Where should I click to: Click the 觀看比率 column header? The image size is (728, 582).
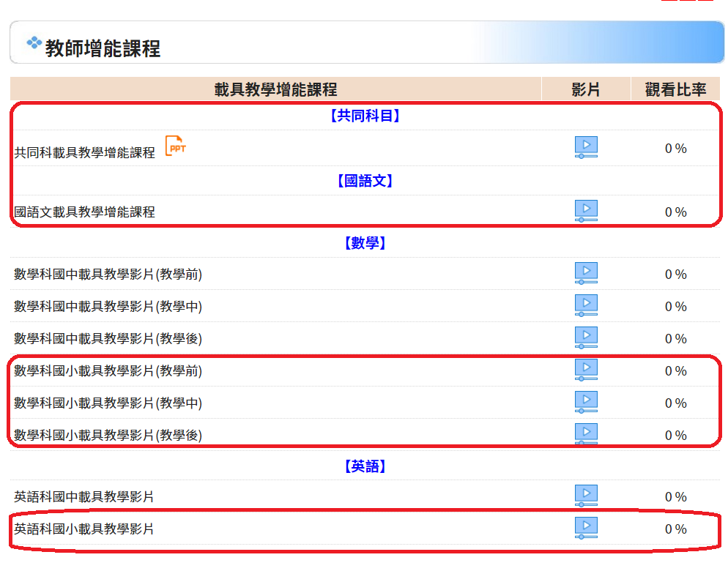pos(675,89)
